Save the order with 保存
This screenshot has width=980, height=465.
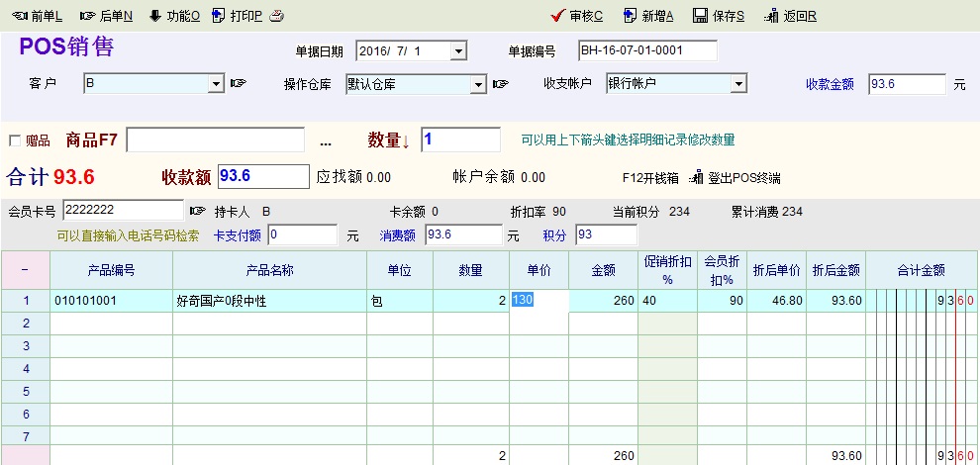tap(719, 16)
